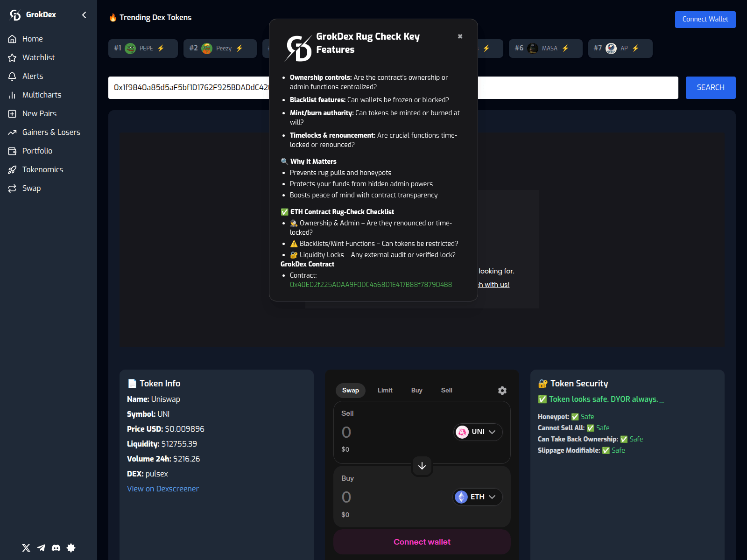Select trending token #7 AP
This screenshot has width=747, height=560.
click(x=620, y=48)
